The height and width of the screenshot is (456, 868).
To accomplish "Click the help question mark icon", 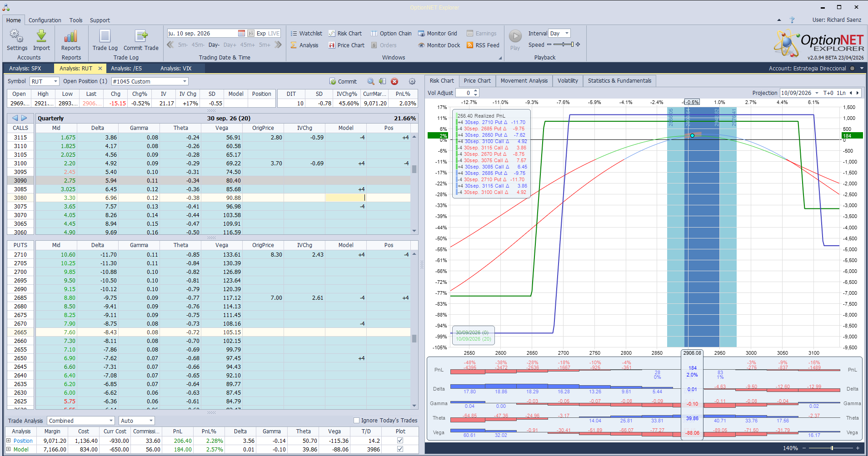I will click(x=792, y=20).
